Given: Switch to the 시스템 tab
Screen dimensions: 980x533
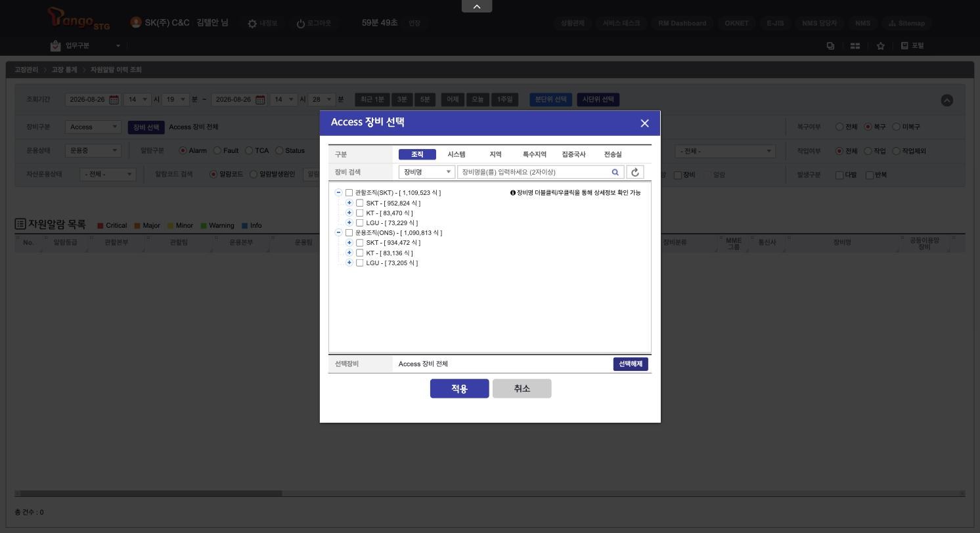Looking at the screenshot, I should [x=457, y=155].
